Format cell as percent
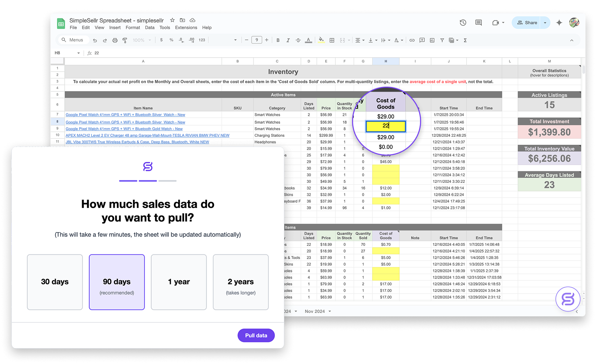604x364 pixels. click(171, 40)
